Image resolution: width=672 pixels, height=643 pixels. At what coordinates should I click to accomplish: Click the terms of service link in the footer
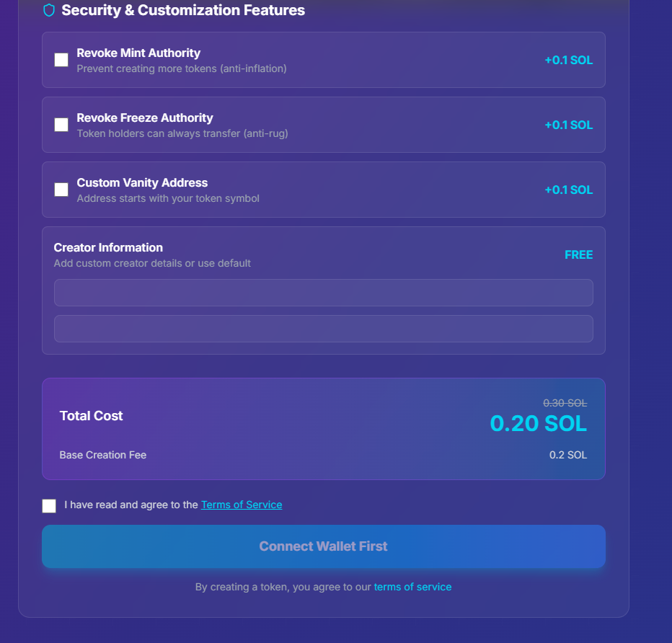(x=412, y=587)
